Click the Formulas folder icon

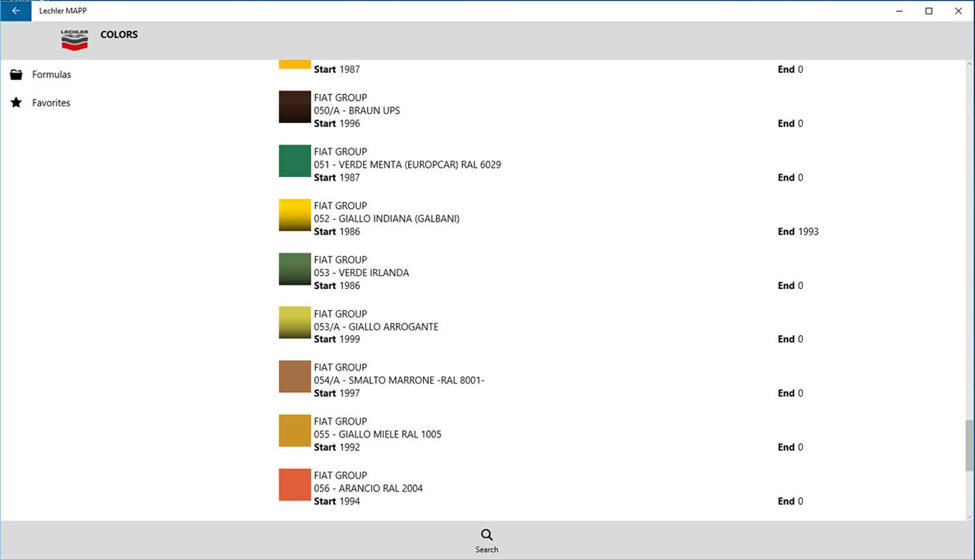pyautogui.click(x=17, y=75)
